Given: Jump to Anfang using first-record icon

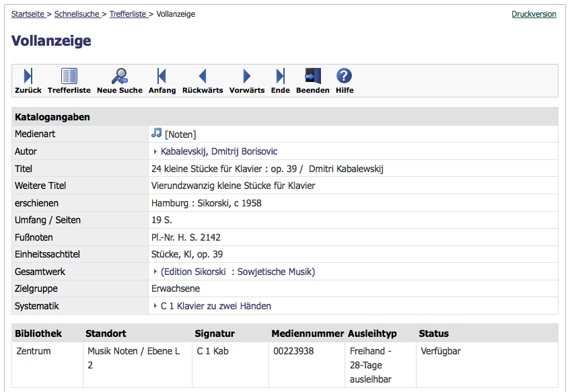Looking at the screenshot, I should tap(162, 76).
